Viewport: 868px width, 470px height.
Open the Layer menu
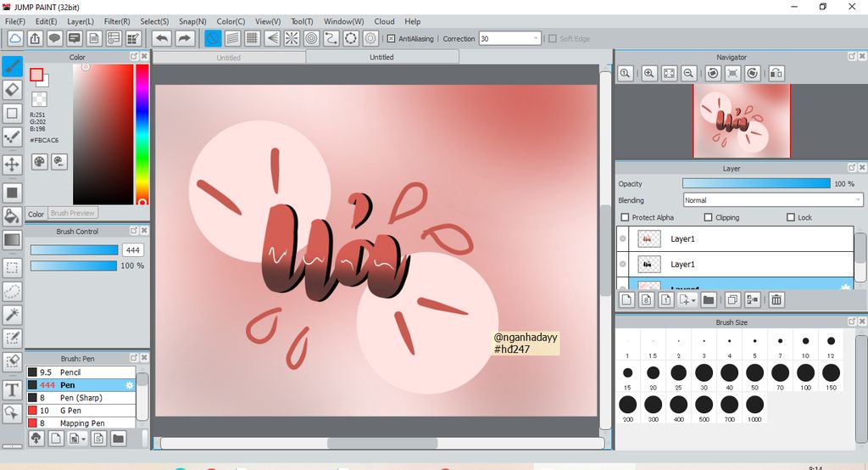(x=81, y=21)
